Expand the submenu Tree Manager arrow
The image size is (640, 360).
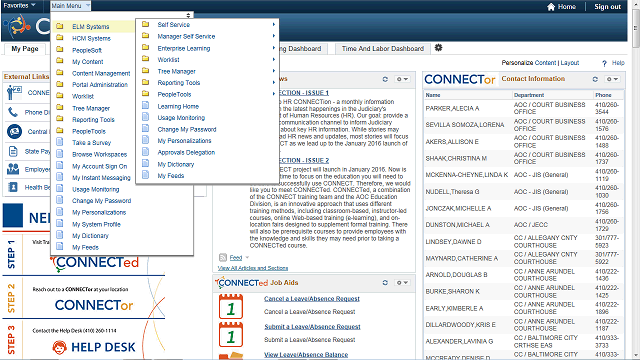pyautogui.click(x=274, y=71)
